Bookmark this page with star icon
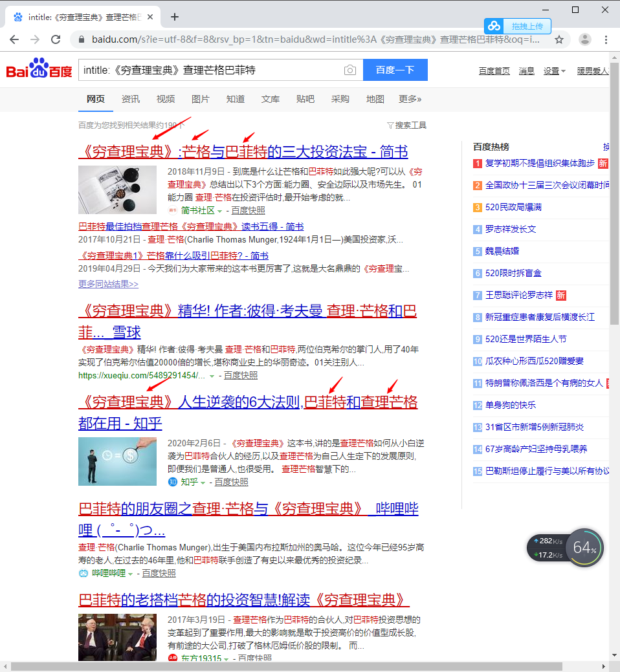 tap(559, 40)
